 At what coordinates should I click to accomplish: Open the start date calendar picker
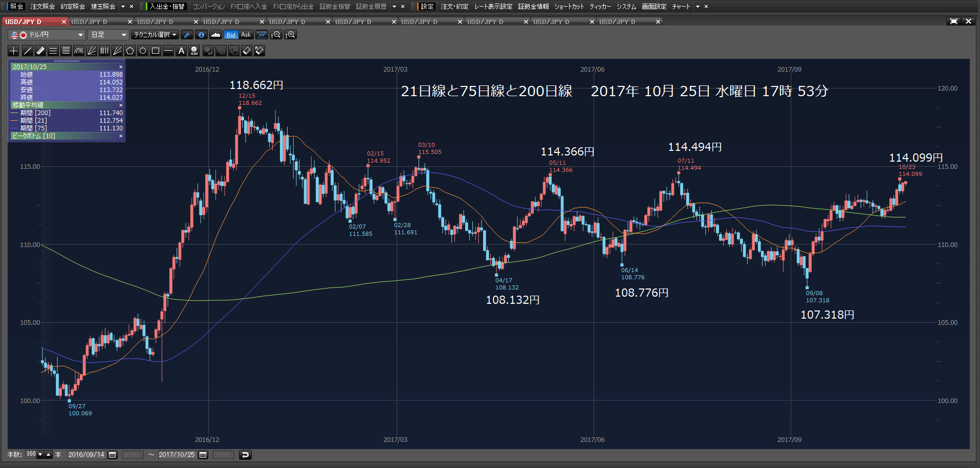coord(113,455)
